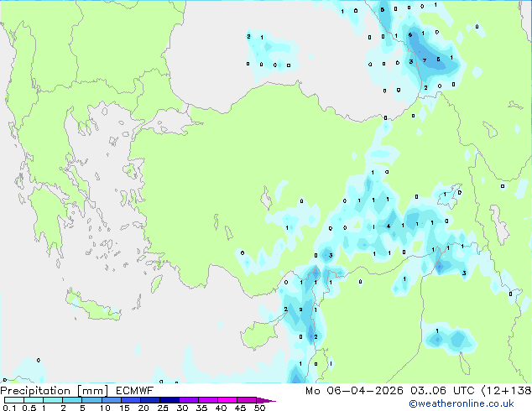
Task: Click the 'Mo 06-04-2026' forecast date
Action: pyautogui.click(x=354, y=391)
